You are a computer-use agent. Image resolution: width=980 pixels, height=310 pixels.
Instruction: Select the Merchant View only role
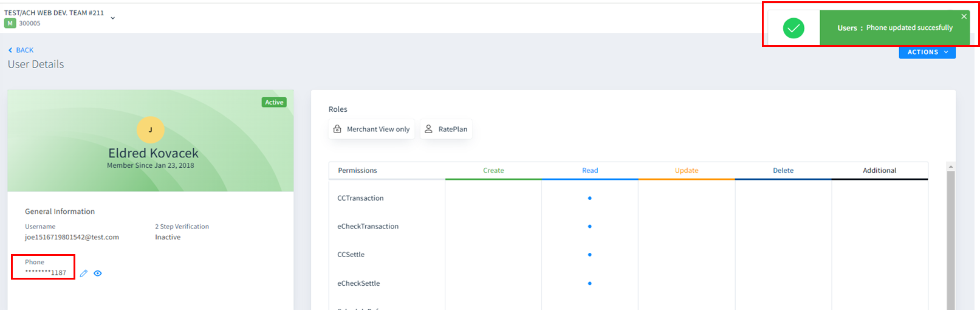pyautogui.click(x=372, y=129)
